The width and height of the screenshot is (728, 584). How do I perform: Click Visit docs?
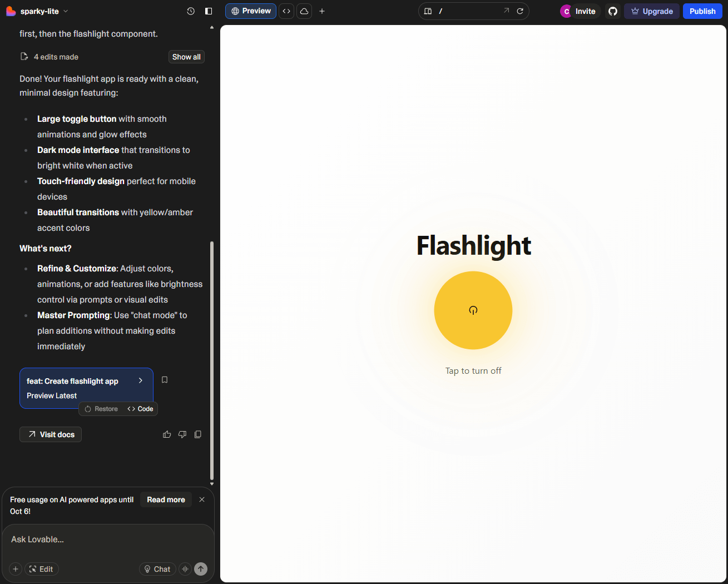coord(50,434)
